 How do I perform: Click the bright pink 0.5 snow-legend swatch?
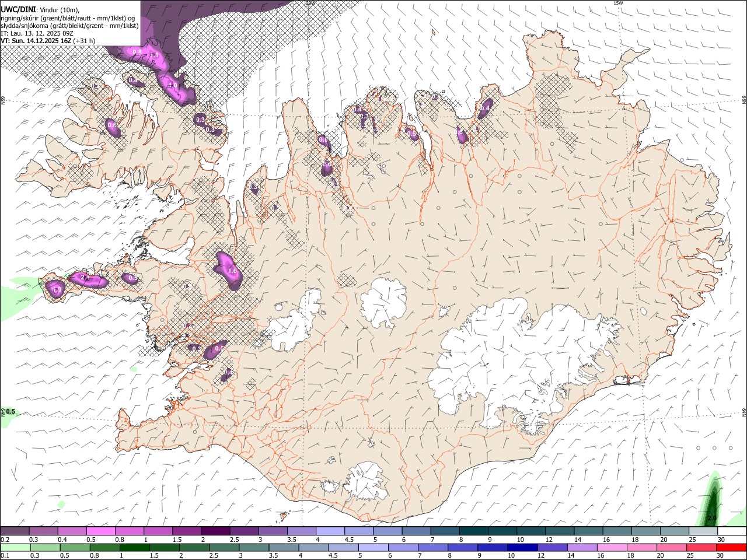100,531
